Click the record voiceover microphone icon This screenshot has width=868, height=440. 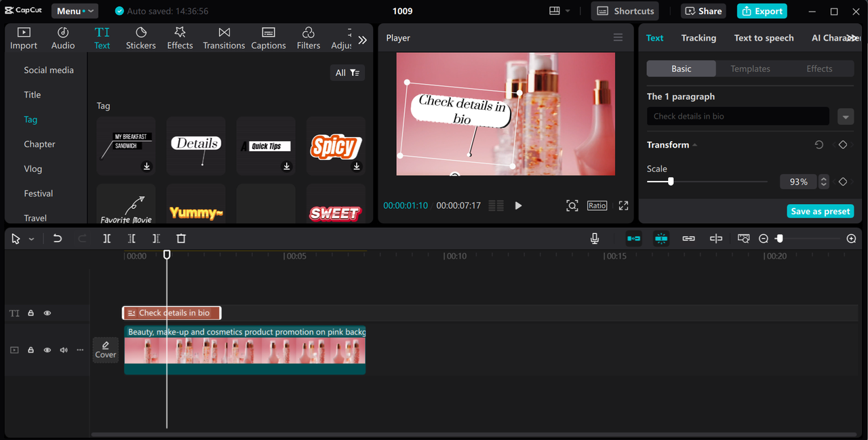[x=595, y=239]
